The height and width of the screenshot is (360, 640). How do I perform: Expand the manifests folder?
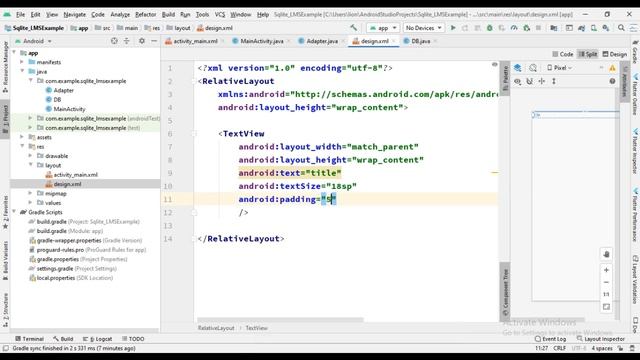point(22,62)
